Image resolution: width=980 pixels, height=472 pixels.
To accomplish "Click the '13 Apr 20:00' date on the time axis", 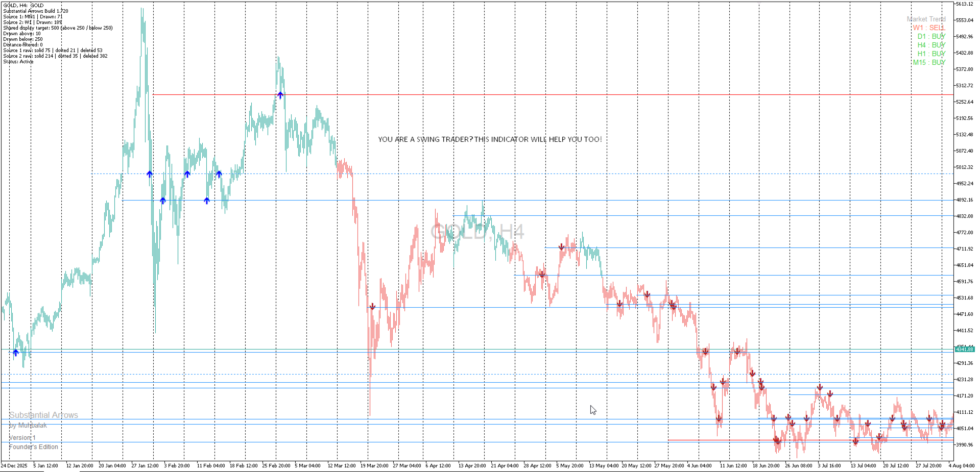I will tap(472, 465).
